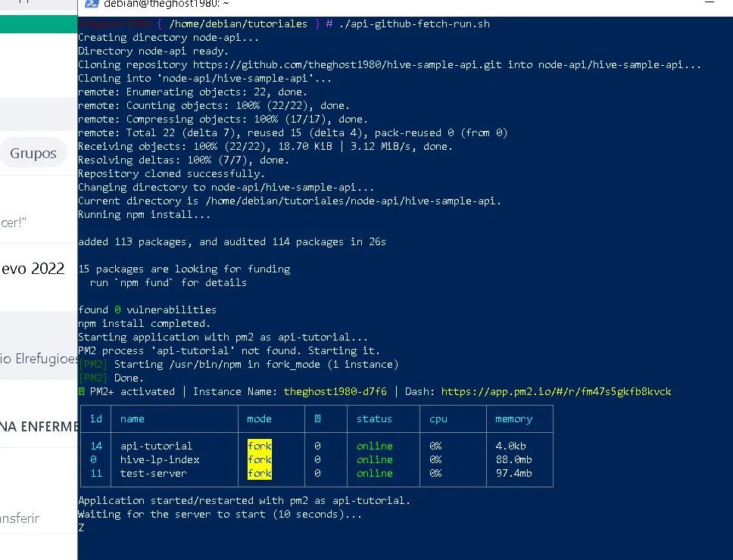Open the 'io Elrefugioes' chat in the left window
This screenshot has height=560, width=733.
pos(39,359)
